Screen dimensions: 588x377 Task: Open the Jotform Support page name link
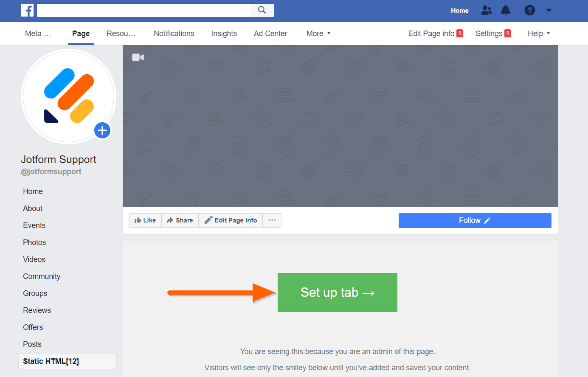pos(59,159)
